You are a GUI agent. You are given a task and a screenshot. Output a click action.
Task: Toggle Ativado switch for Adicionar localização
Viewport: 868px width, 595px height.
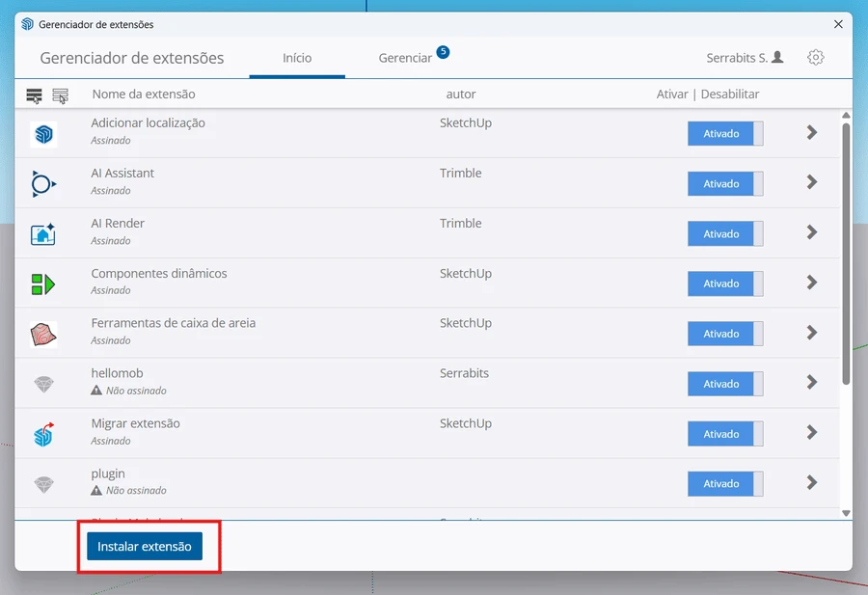tap(725, 133)
